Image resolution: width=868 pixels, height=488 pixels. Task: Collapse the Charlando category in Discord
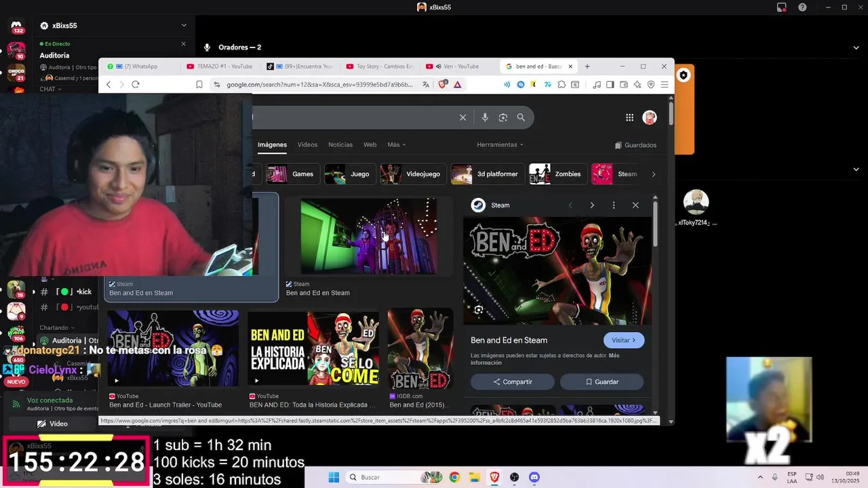(x=57, y=327)
